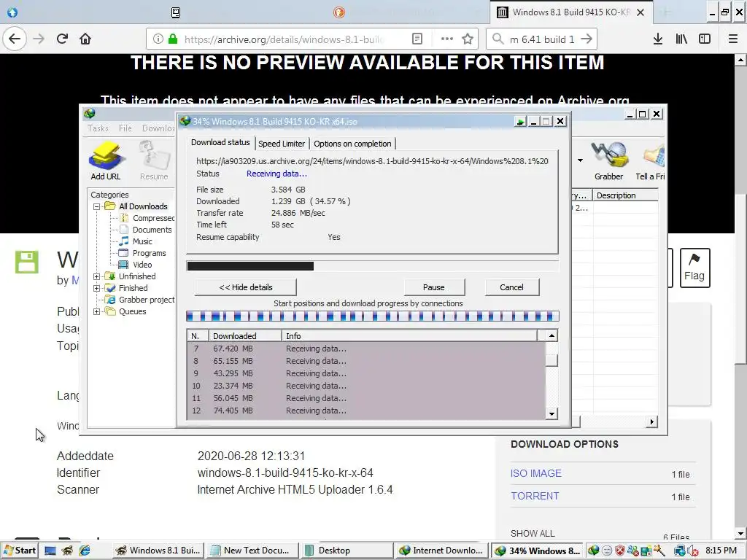This screenshot has width=747, height=560.
Task: Expand the Unfinished category
Action: (x=97, y=276)
